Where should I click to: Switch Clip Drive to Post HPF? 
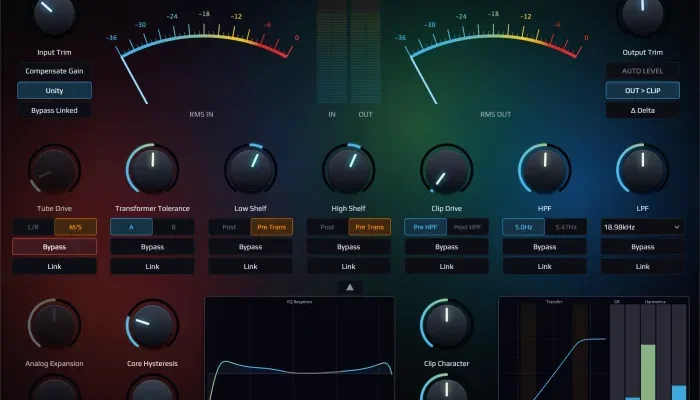(x=467, y=227)
